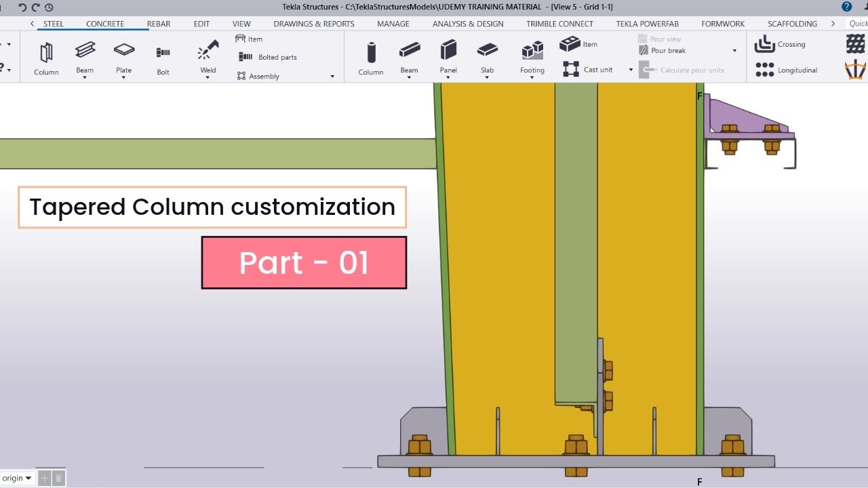This screenshot has height=488, width=868.
Task: Click the Longitudinal rebar icon
Action: (x=765, y=70)
